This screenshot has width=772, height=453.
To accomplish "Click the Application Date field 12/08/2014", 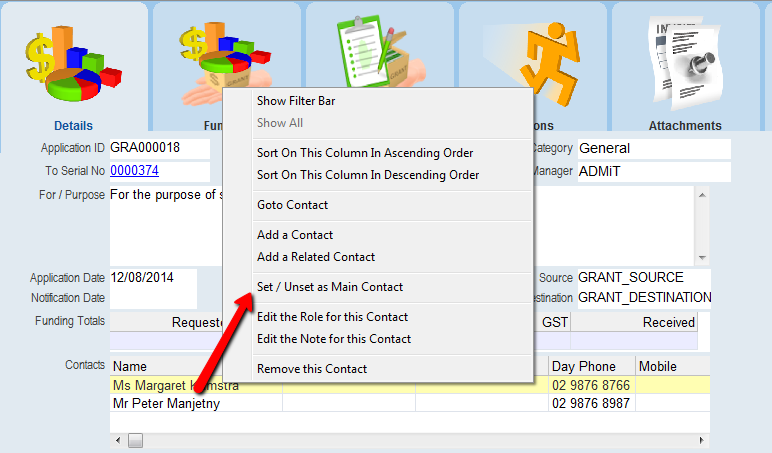I will [153, 278].
